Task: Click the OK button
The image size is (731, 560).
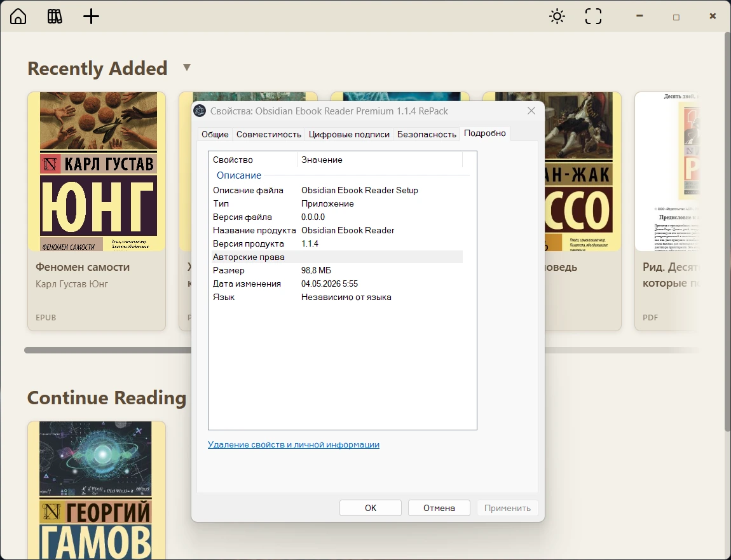Action: 370,508
